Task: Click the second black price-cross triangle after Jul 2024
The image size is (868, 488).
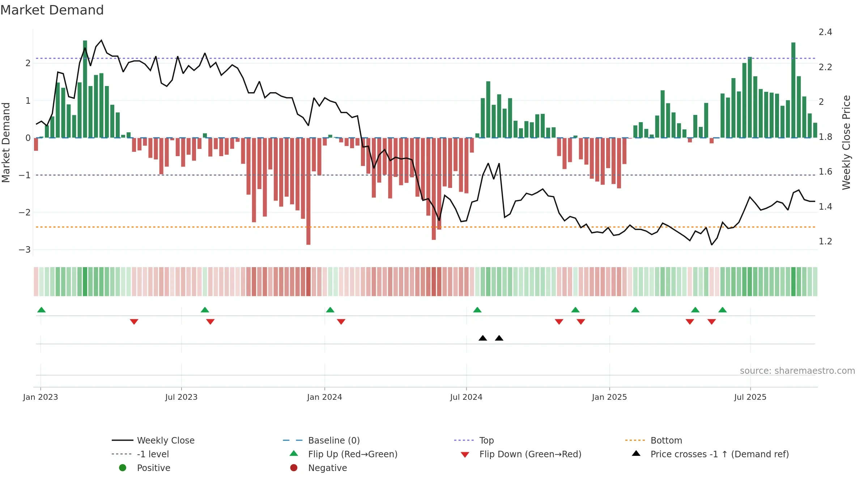Action: pyautogui.click(x=499, y=338)
